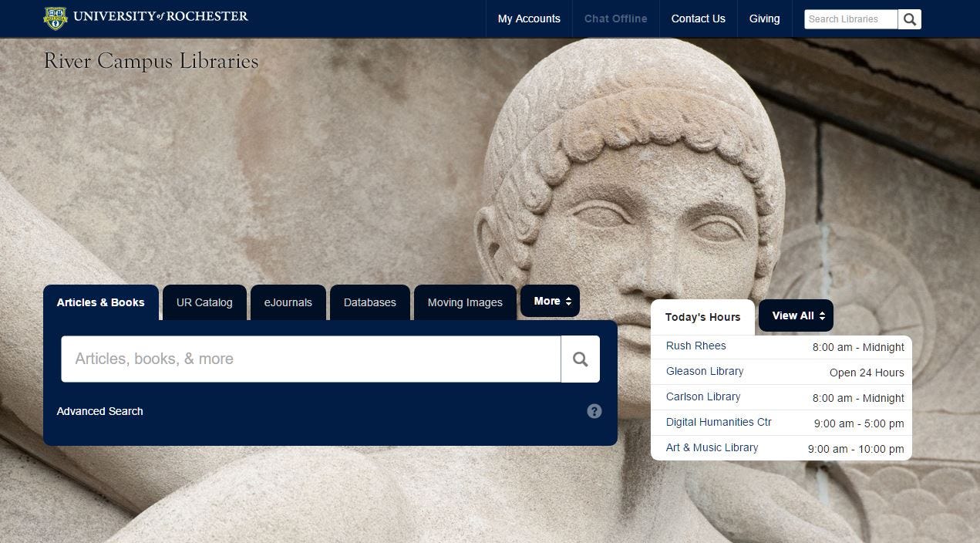Click the Rush Rhees 8:00 am - Midnight hours
Screen dimensions: 980x543
pyautogui.click(x=858, y=347)
